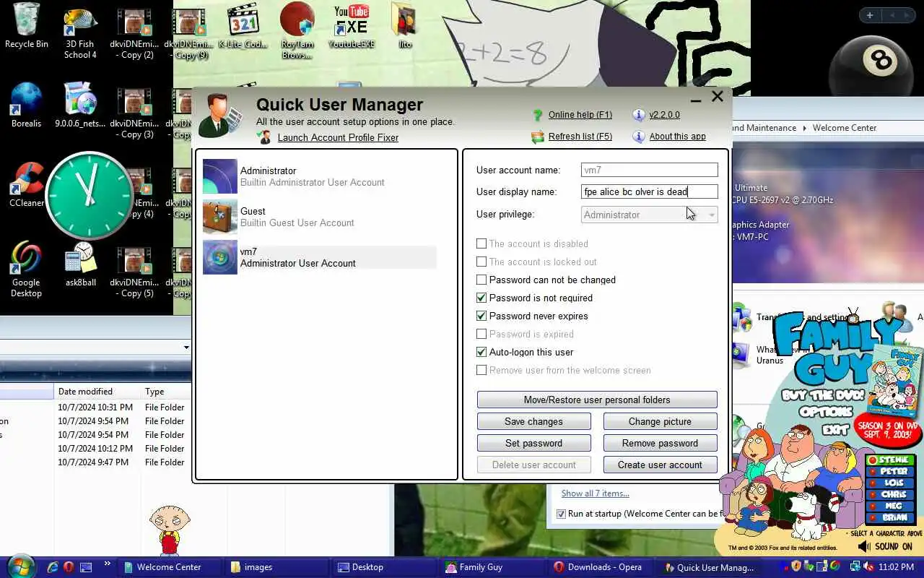The width and height of the screenshot is (924, 578).
Task: Toggle Remove user from welcome screen checkbox
Action: tap(481, 370)
